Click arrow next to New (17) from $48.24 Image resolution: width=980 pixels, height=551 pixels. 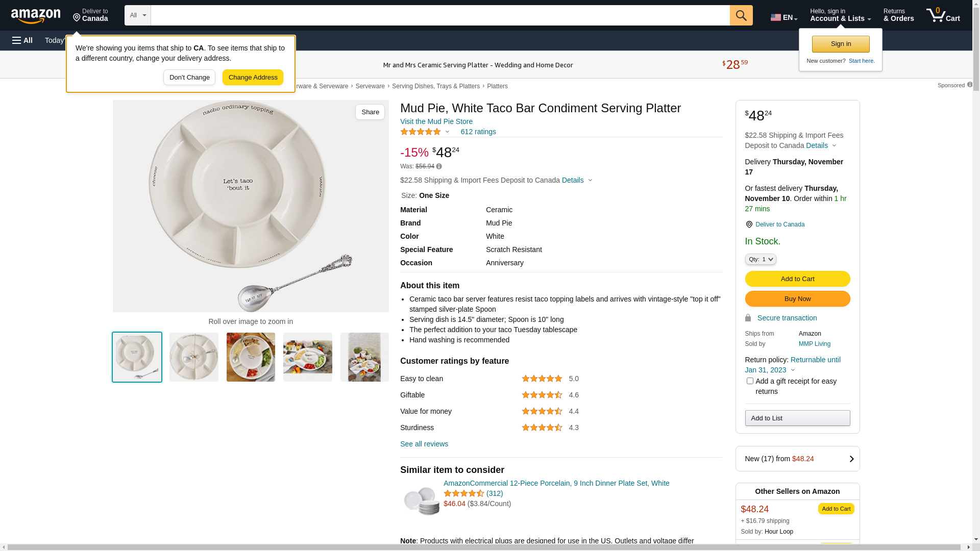[x=851, y=459]
